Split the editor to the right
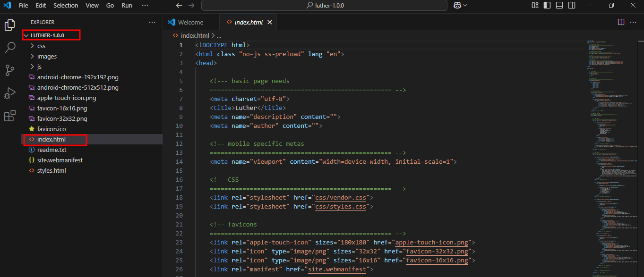Viewport: 644px width, 277px height. [x=621, y=22]
